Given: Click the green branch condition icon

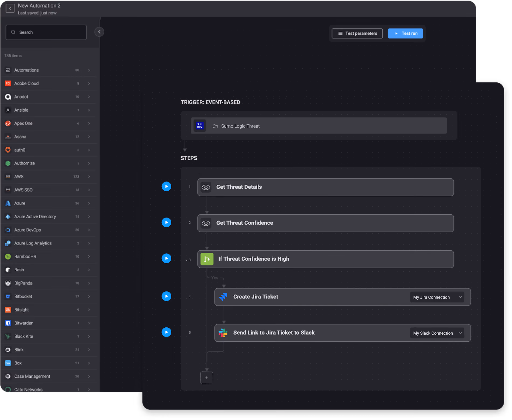Looking at the screenshot, I should click(207, 259).
